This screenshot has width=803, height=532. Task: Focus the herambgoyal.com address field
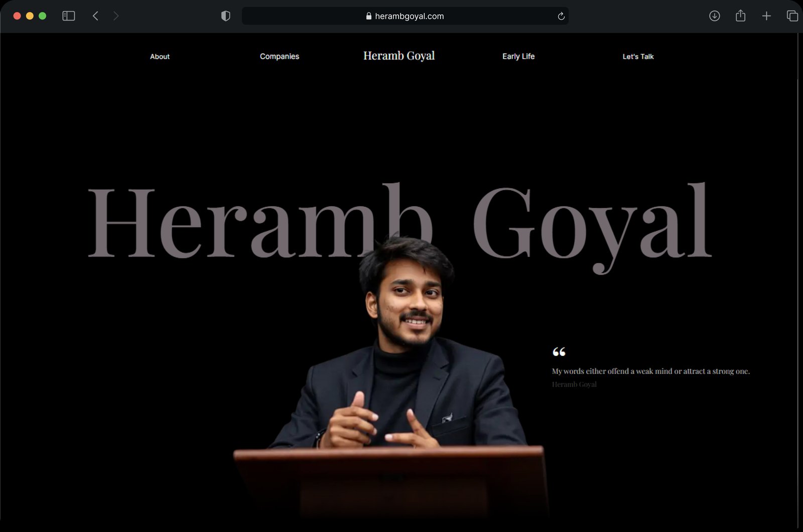coord(405,16)
